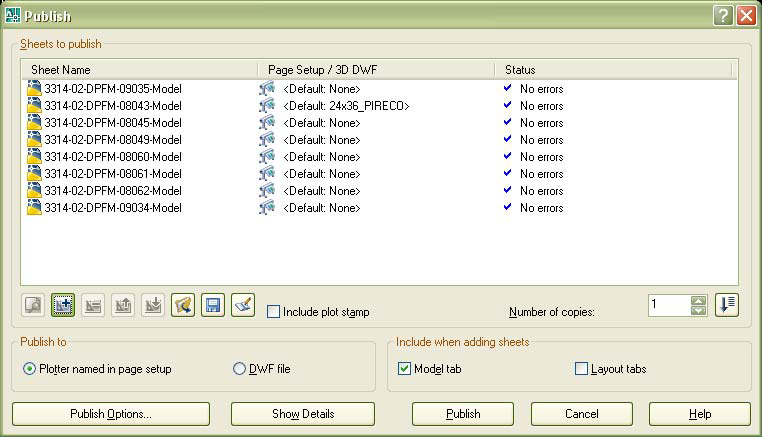
Task: Select the DWF file radio button
Action: click(x=239, y=369)
